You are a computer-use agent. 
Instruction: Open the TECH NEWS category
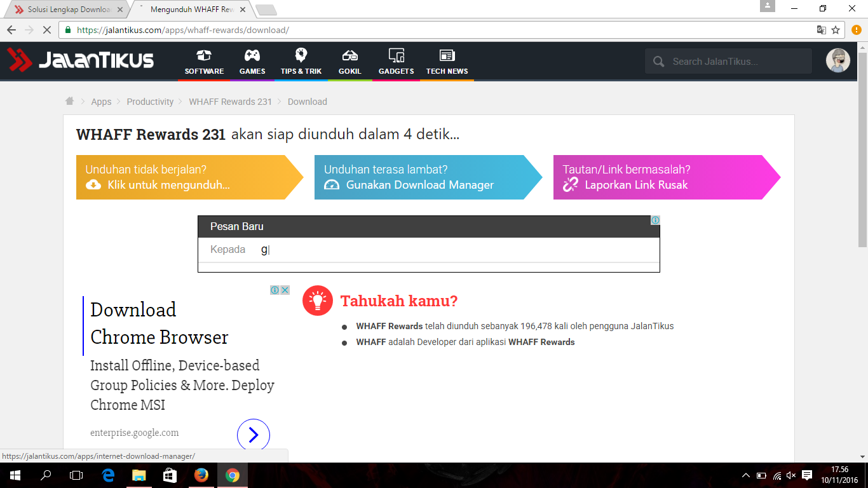coord(447,62)
